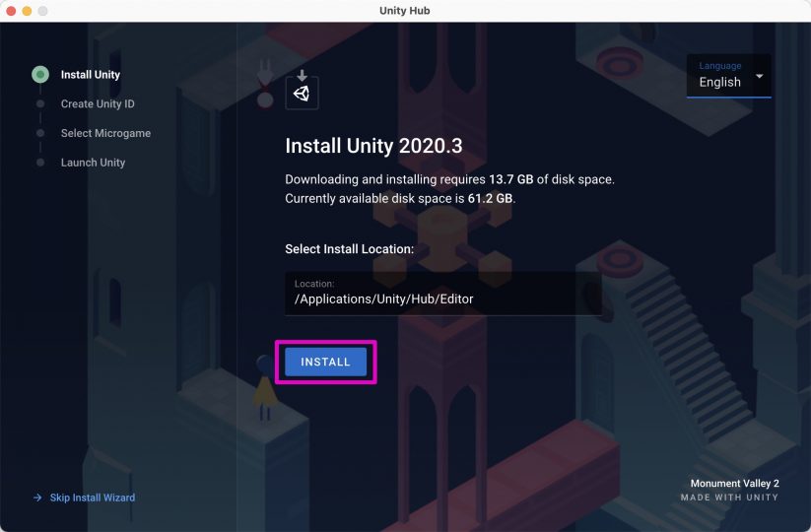Minimize the Unity Hub window
The width and height of the screenshot is (811, 532).
click(x=27, y=11)
